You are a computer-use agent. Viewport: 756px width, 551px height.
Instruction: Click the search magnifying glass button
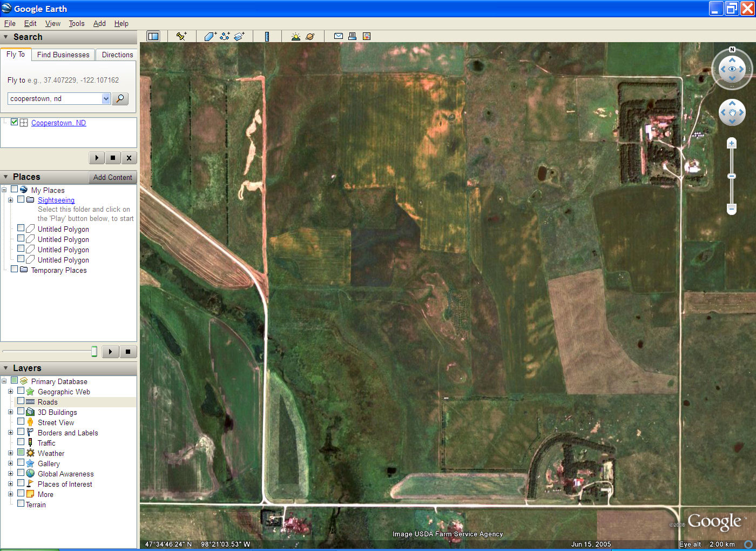[120, 98]
